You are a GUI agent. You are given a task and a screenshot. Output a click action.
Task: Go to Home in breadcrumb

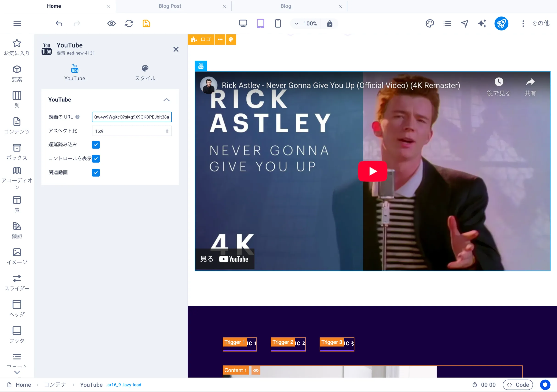click(x=23, y=385)
